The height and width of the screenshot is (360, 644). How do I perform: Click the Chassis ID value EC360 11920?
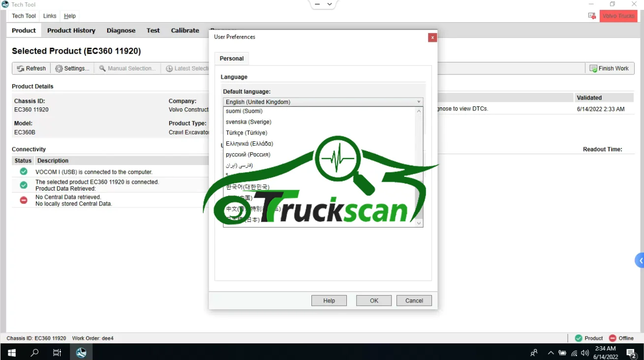click(x=31, y=109)
